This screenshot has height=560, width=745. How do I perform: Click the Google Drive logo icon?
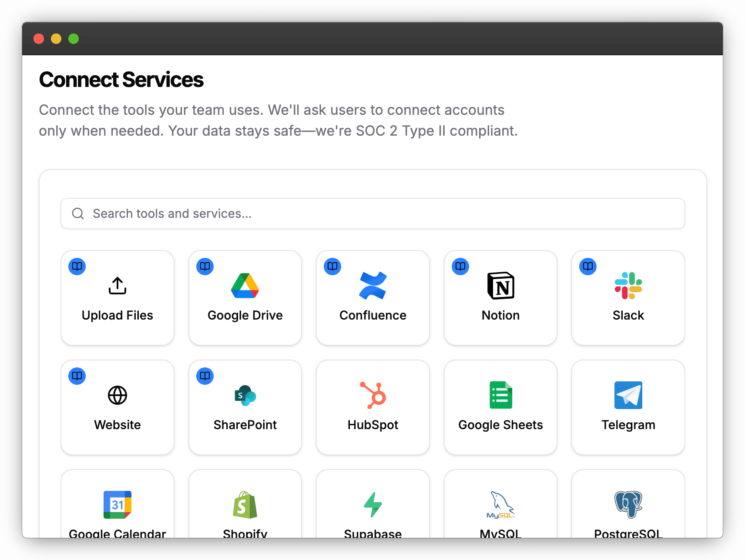click(x=245, y=286)
